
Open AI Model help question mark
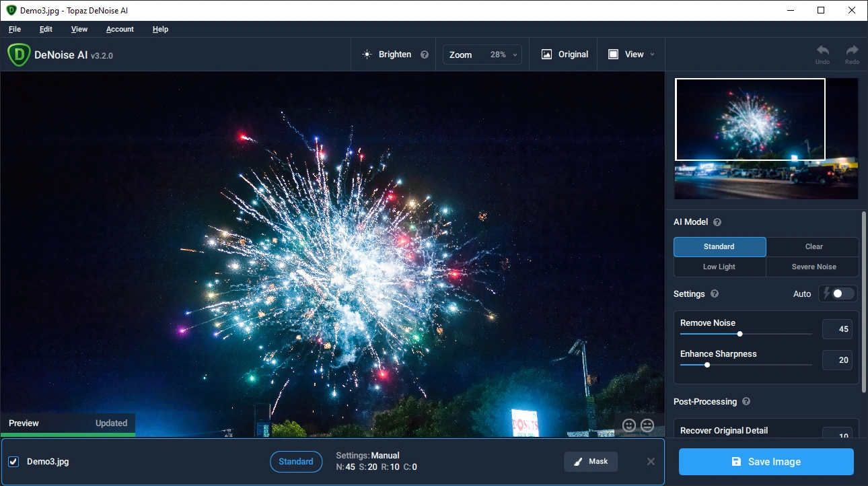tap(717, 222)
